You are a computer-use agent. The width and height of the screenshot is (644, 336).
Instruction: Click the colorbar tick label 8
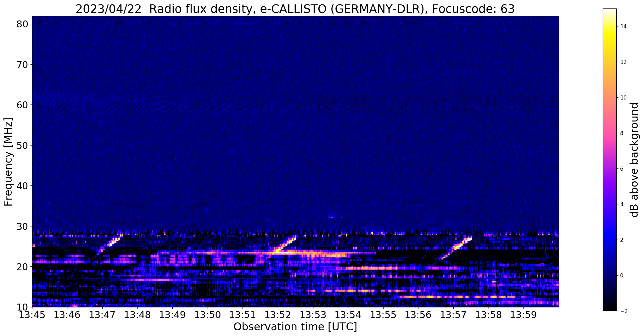click(621, 133)
